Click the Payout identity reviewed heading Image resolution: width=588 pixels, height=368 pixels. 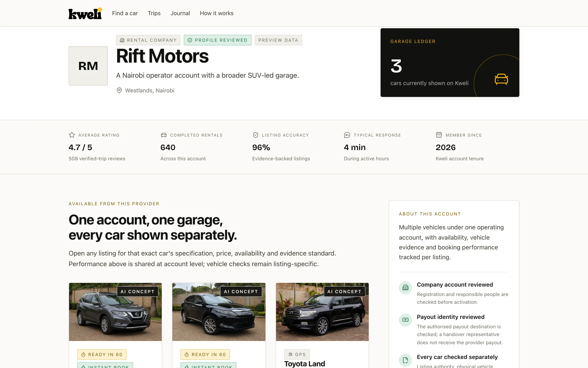[x=451, y=317]
